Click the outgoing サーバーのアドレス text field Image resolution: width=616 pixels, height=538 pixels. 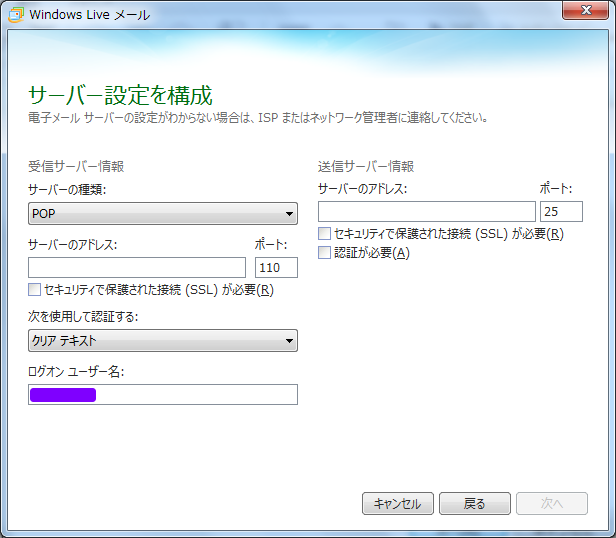427,211
